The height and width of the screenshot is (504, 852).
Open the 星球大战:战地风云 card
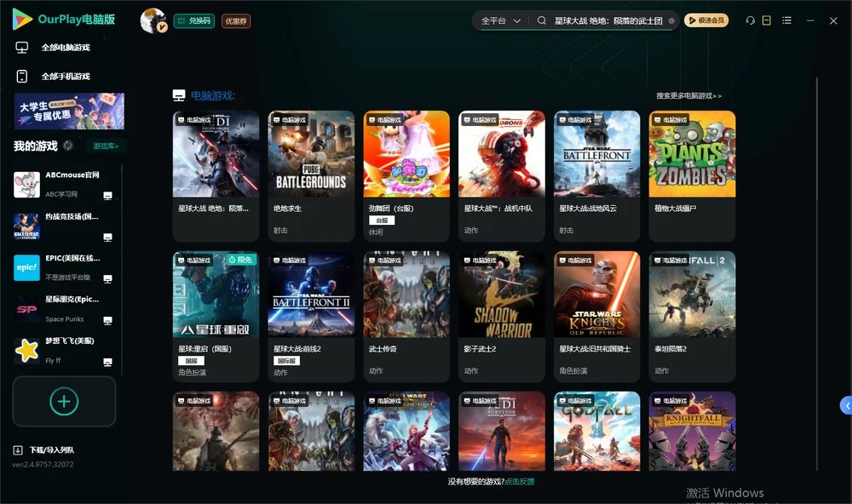coord(597,176)
